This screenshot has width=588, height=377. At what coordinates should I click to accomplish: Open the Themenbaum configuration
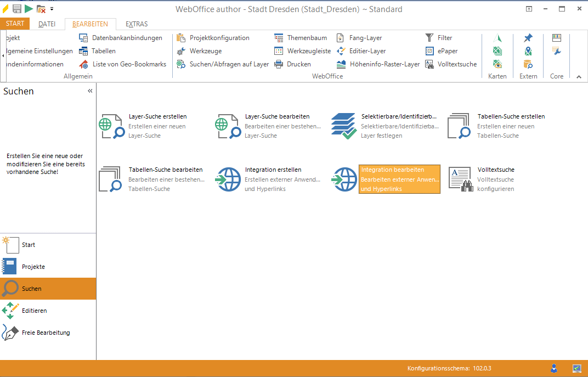tap(301, 38)
